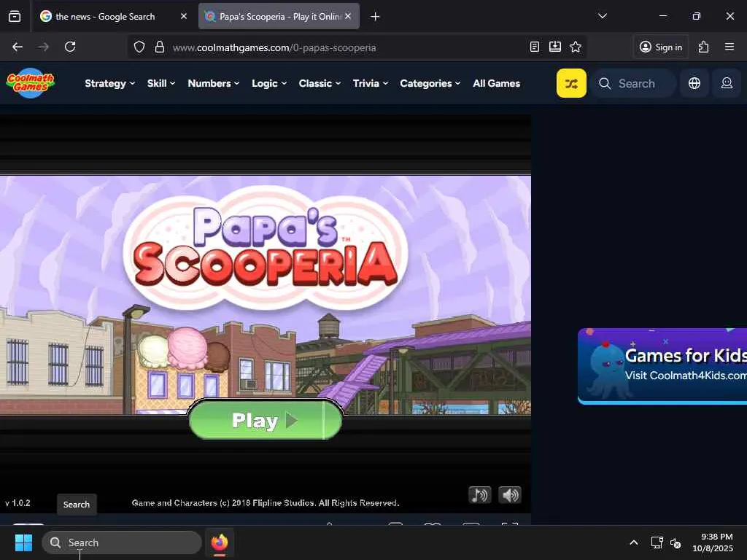Click the browser forward arrow
This screenshot has height=560, width=747.
pos(43,47)
